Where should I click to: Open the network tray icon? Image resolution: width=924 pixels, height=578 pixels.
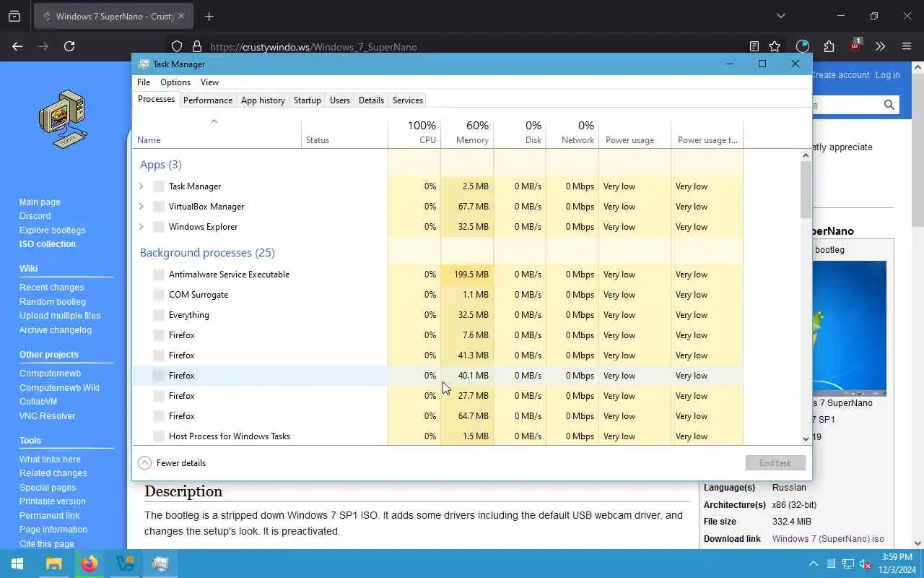tap(848, 564)
